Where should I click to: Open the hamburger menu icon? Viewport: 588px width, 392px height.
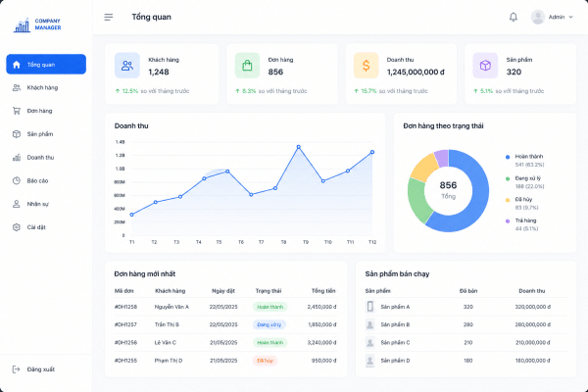(x=109, y=17)
